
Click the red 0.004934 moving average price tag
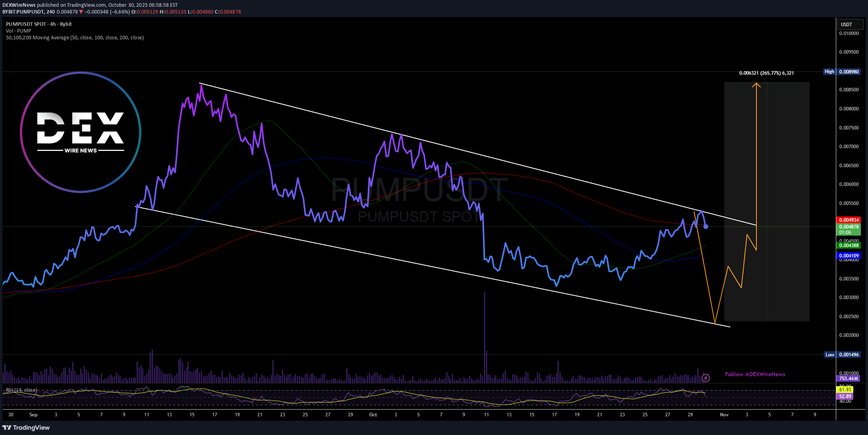(x=849, y=220)
